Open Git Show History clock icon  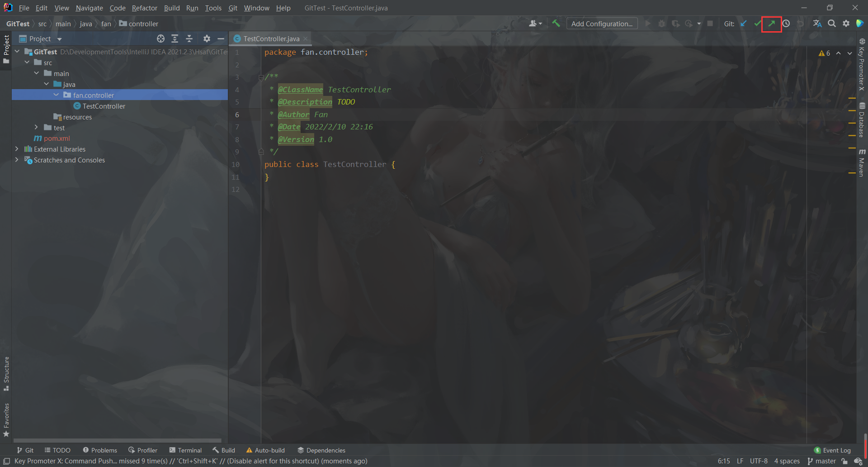[786, 24]
